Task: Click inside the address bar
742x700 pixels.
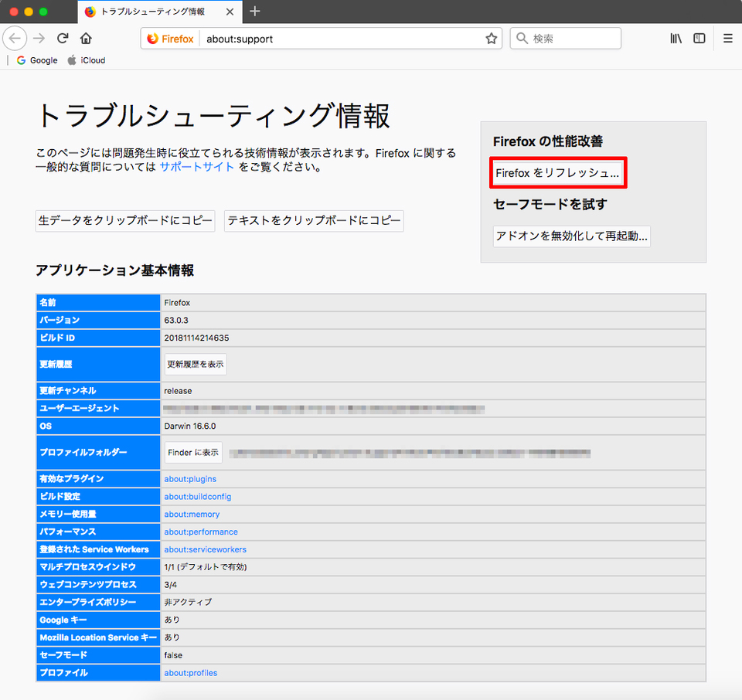Action: point(332,37)
